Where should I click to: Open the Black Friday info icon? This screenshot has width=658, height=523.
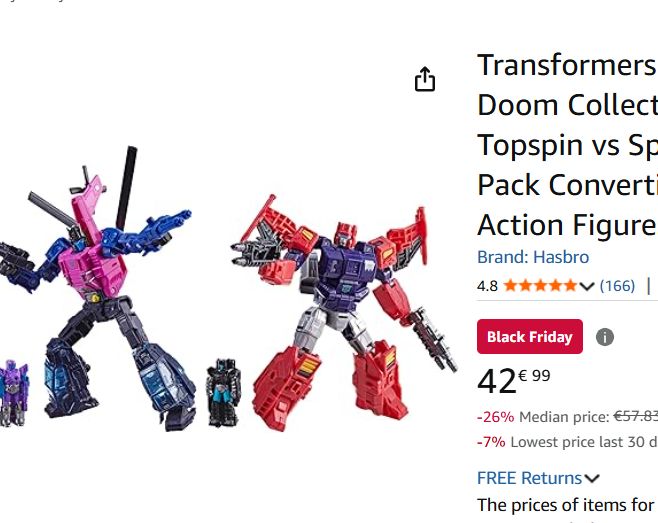(604, 337)
